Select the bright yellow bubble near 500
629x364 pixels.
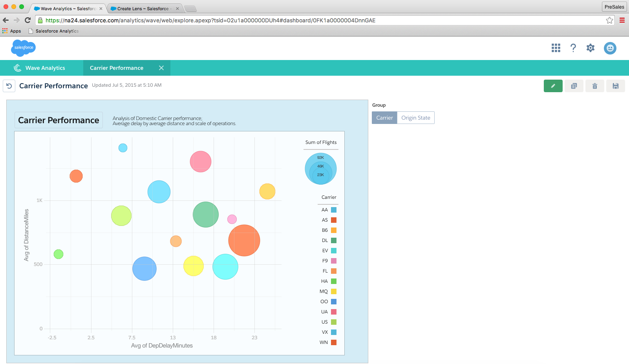[194, 266]
